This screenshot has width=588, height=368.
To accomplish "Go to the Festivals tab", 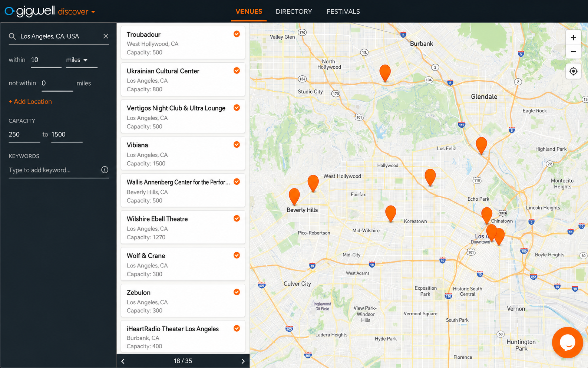I will (343, 11).
